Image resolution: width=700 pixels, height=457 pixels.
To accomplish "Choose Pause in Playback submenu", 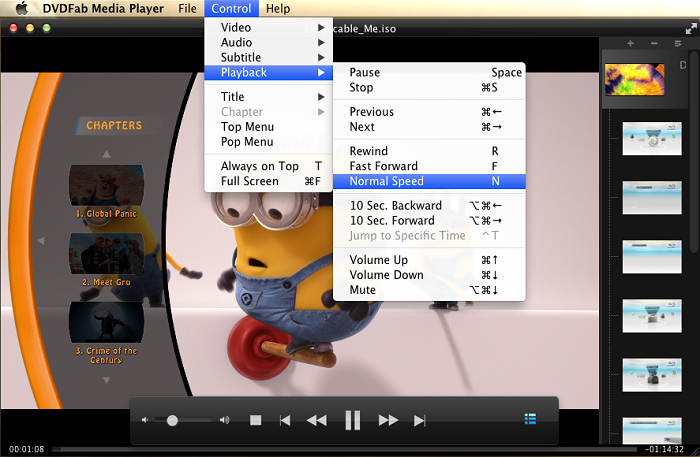I will 429,72.
